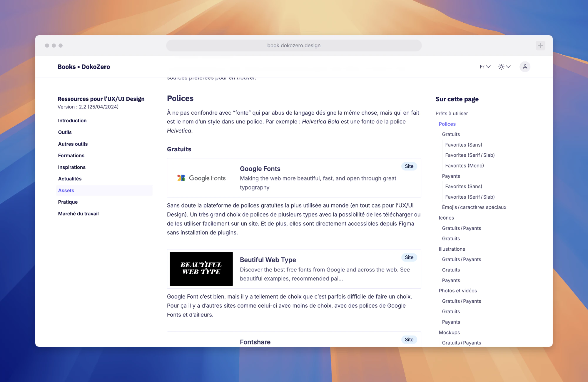Image resolution: width=588 pixels, height=382 pixels.
Task: Jump to Prêts à utiliser section
Action: (x=452, y=113)
